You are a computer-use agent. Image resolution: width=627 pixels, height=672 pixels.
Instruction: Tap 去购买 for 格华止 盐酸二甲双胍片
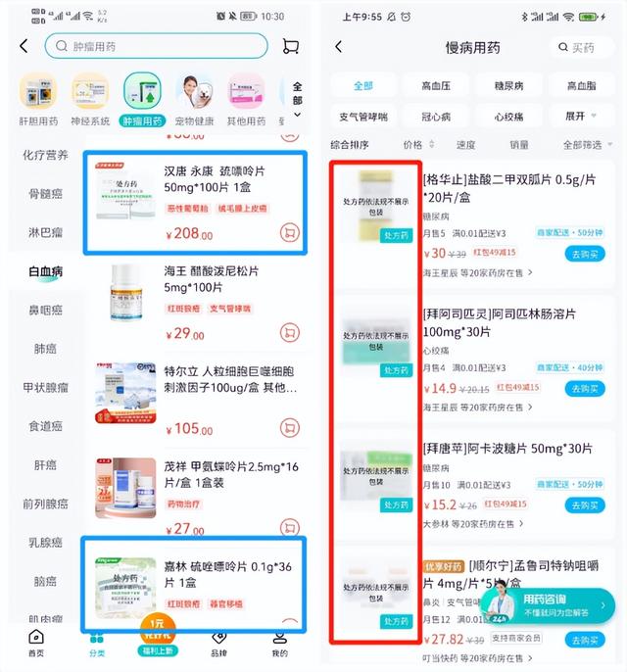[585, 254]
